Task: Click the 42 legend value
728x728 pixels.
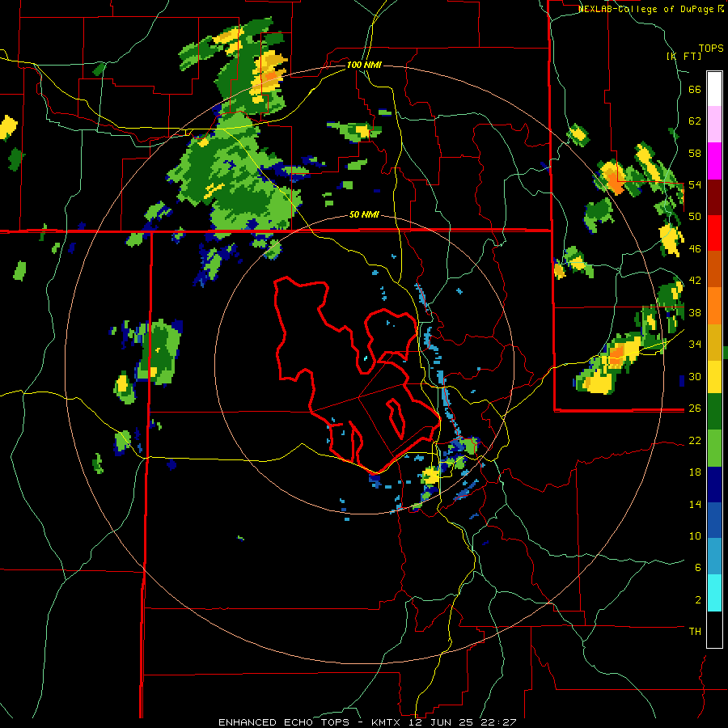Action: coord(695,281)
